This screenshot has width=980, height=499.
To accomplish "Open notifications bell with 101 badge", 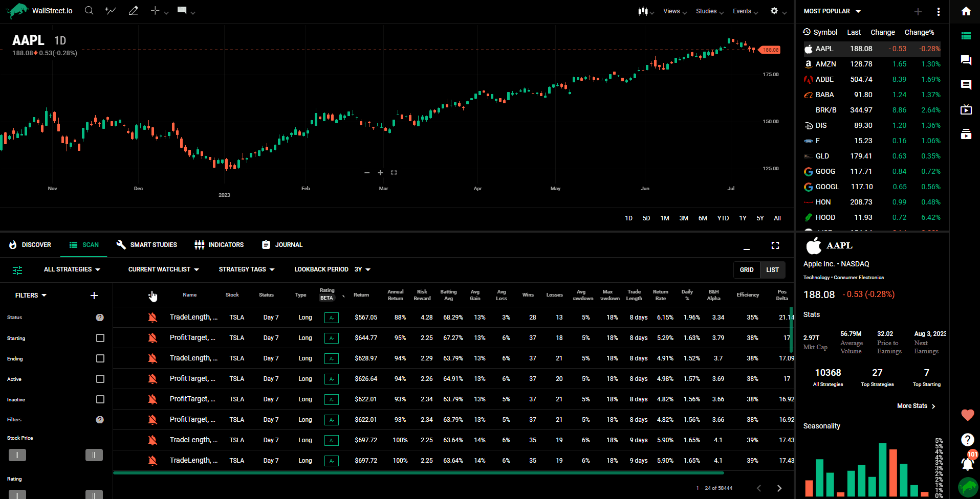I will click(x=967, y=463).
